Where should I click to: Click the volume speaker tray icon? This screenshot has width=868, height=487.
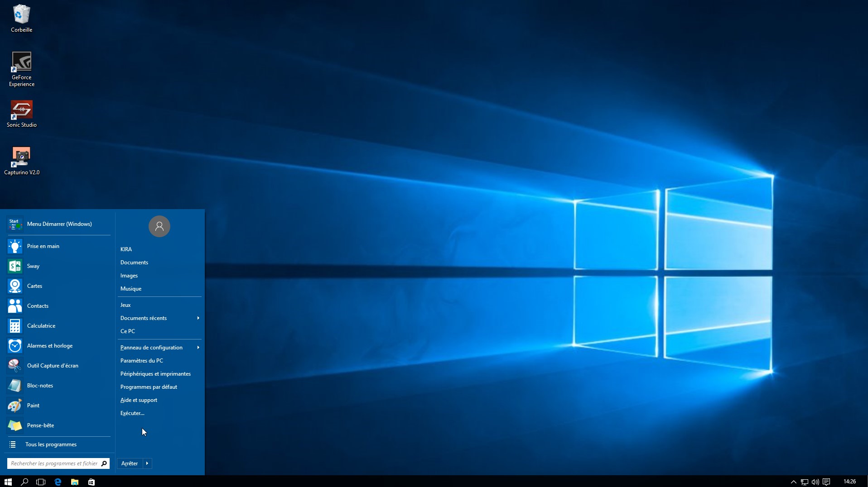pos(815,482)
